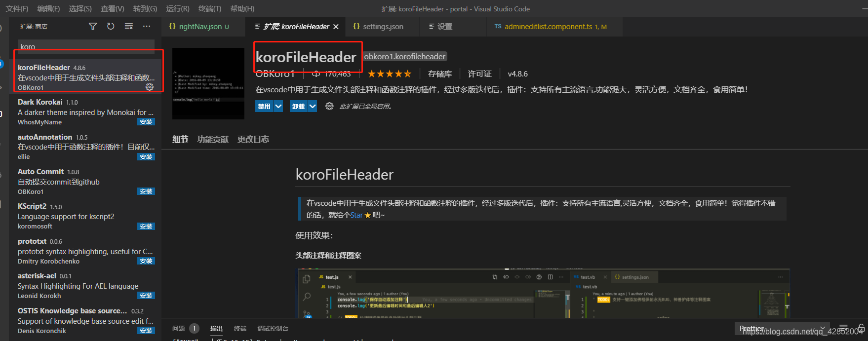
Task: Close the koroFileHeader extension tab
Action: click(x=336, y=27)
